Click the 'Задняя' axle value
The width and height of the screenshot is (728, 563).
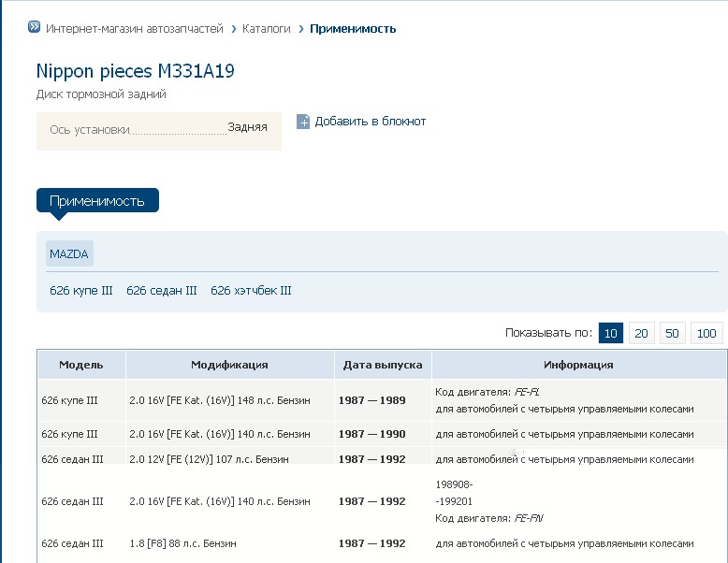click(x=247, y=126)
